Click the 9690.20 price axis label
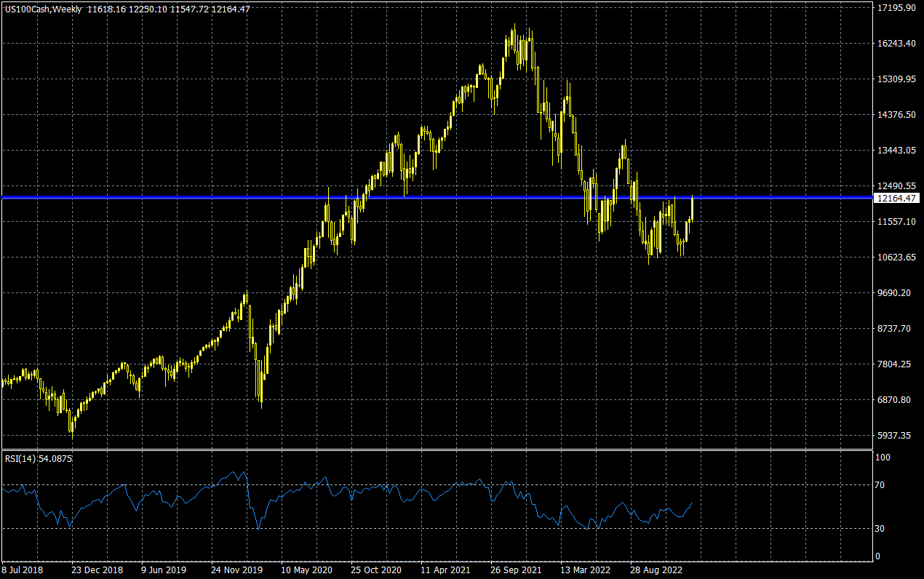This screenshot has width=924, height=579. pos(893,293)
